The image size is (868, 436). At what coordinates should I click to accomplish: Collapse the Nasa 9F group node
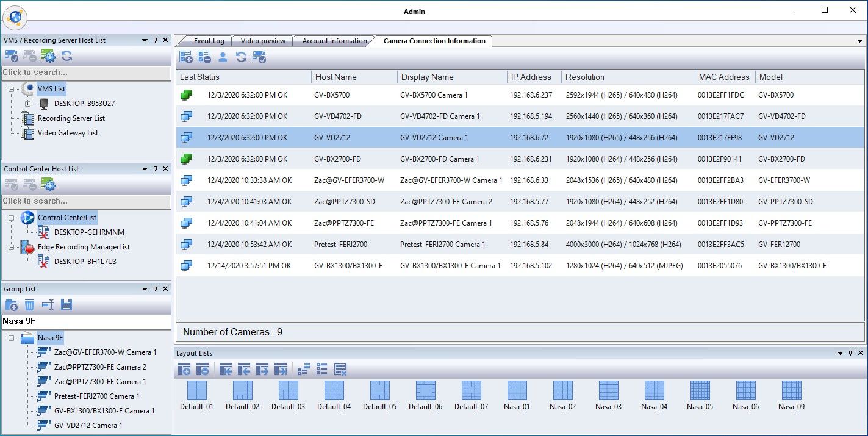click(12, 338)
